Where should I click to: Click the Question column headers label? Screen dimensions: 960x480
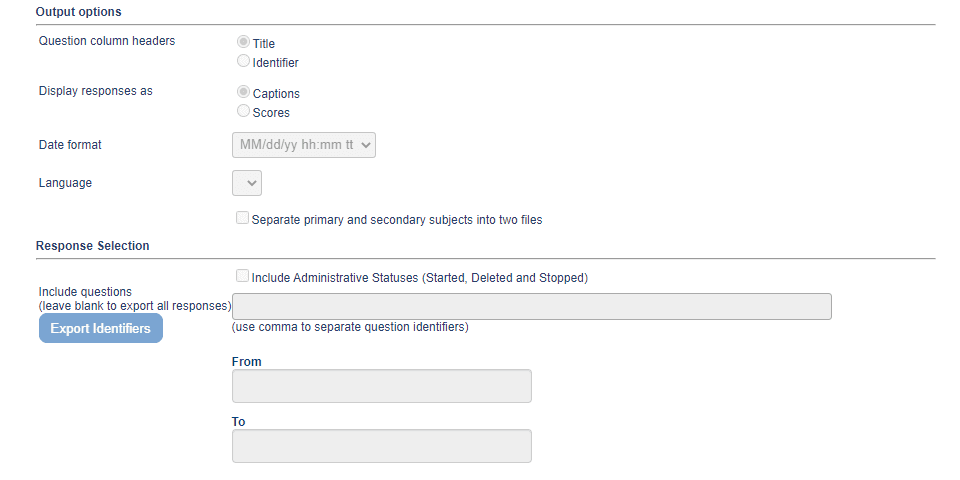(106, 41)
